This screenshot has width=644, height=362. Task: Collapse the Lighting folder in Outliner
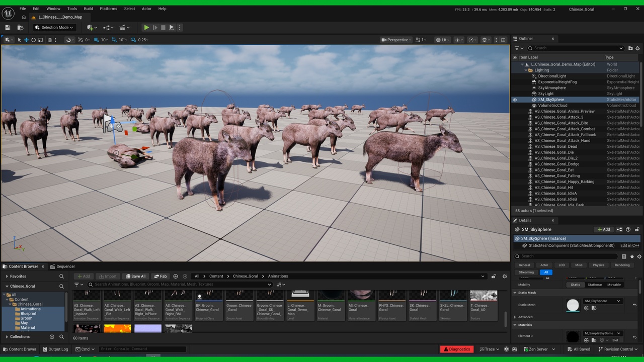(x=526, y=70)
